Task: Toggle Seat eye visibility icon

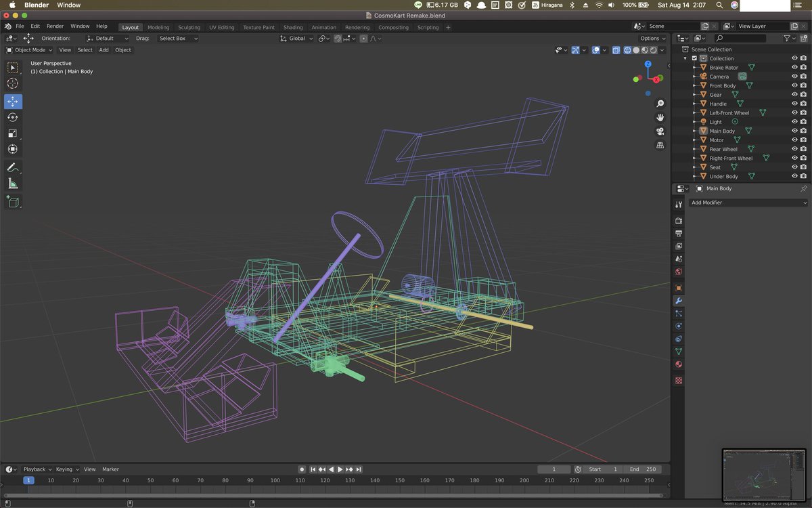Action: (x=794, y=167)
